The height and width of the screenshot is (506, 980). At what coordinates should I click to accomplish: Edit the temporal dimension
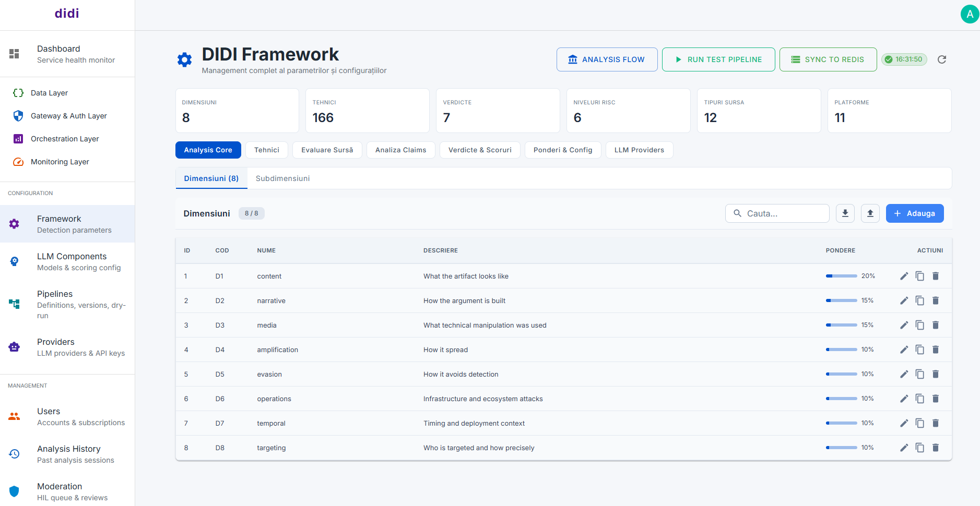tap(904, 423)
